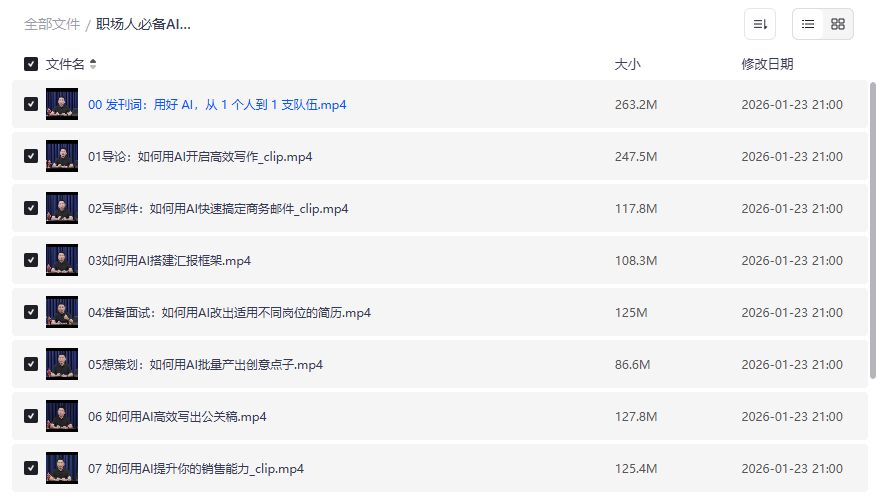The height and width of the screenshot is (495, 878).
Task: Click the 127.8M size value
Action: click(636, 417)
